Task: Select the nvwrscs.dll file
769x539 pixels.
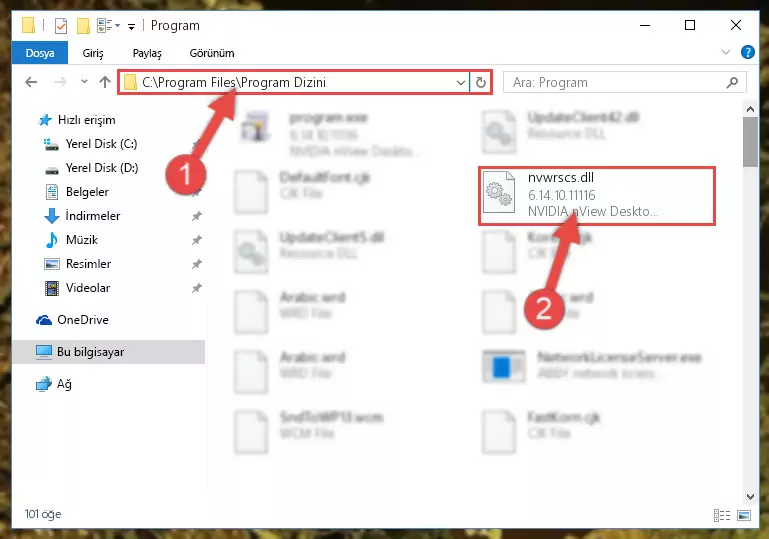Action: point(596,195)
